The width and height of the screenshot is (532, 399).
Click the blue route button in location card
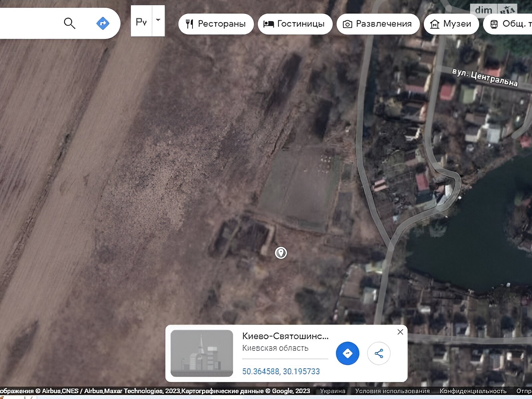coord(347,353)
